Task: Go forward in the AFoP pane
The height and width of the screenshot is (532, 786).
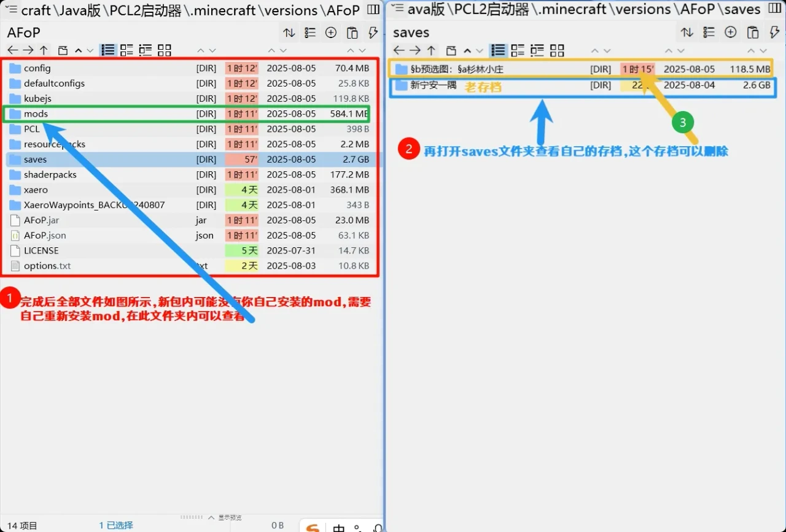Action: coord(28,50)
